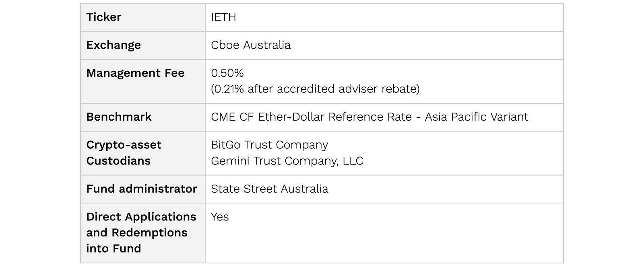Viewport: 644px width, 265px height.
Task: Select the Gemini Trust Company, LLC text
Action: pyautogui.click(x=287, y=161)
